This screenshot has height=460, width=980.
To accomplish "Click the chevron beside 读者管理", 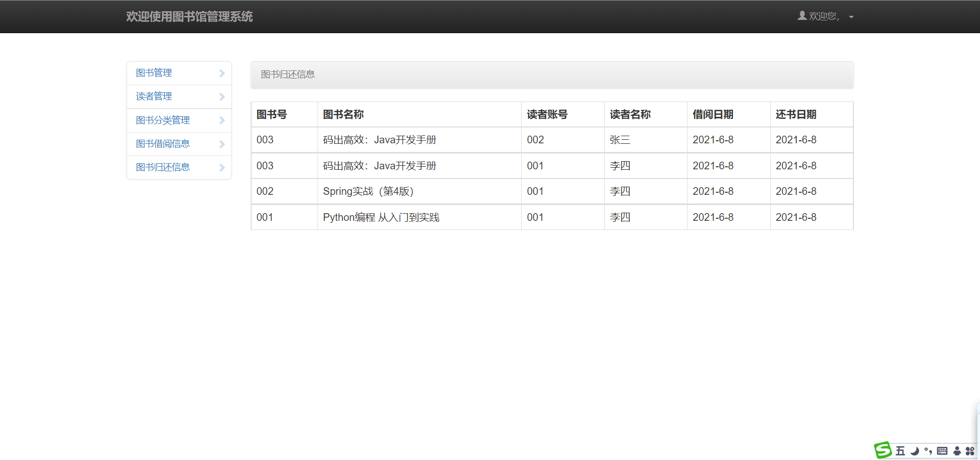I will (x=222, y=97).
